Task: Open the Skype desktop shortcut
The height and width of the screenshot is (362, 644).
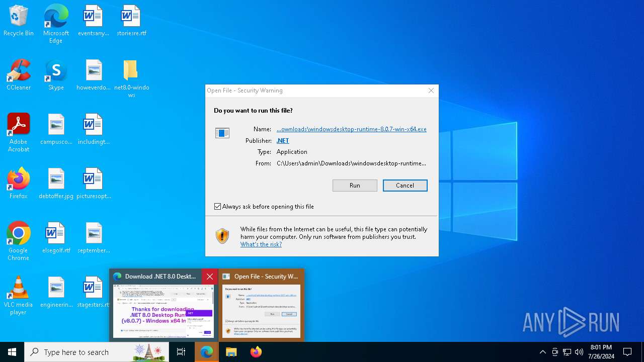Action: 56,75
